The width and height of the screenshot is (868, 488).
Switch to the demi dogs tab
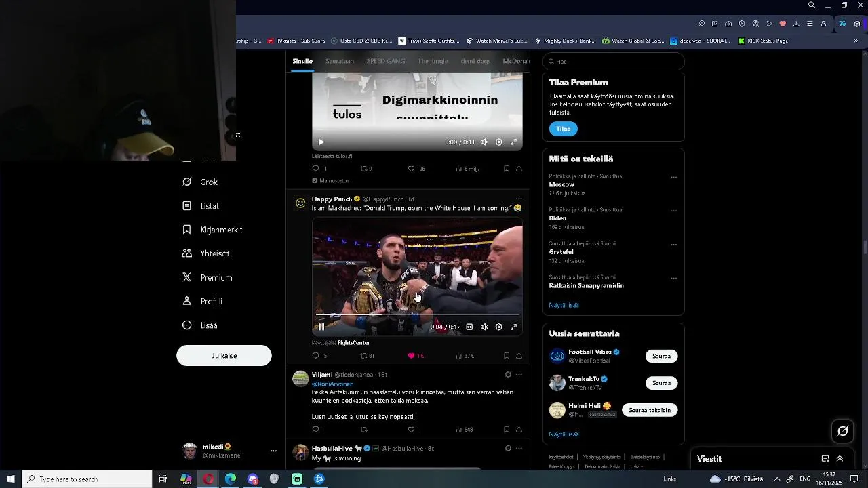tap(475, 61)
